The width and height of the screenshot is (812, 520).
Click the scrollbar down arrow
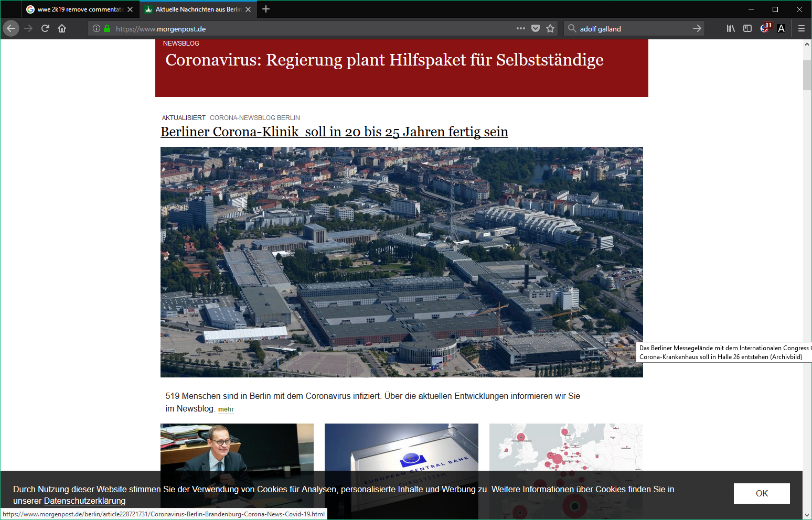tap(807, 515)
